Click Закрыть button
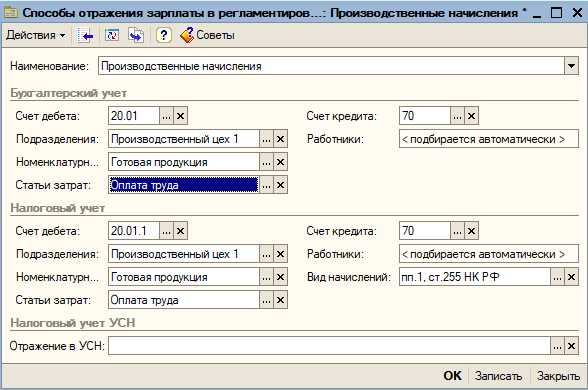 tap(558, 376)
